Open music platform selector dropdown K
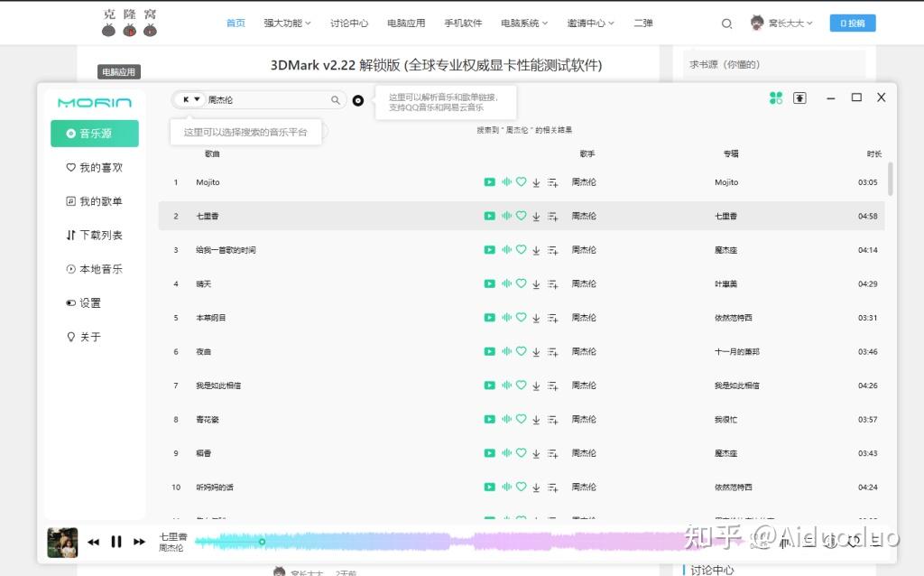The image size is (924, 576). tap(191, 99)
